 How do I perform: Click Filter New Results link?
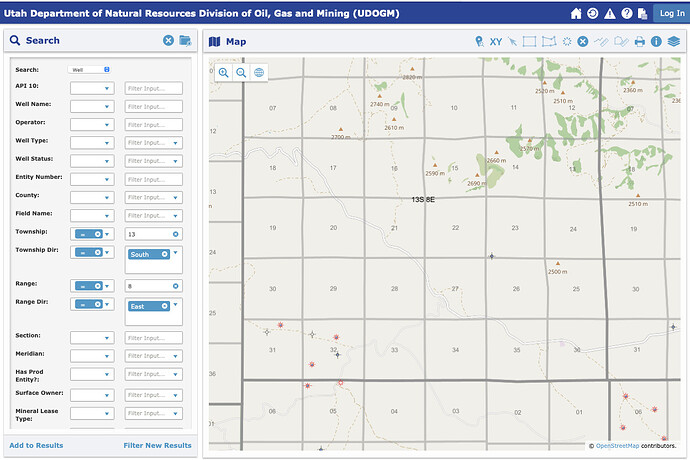click(157, 445)
